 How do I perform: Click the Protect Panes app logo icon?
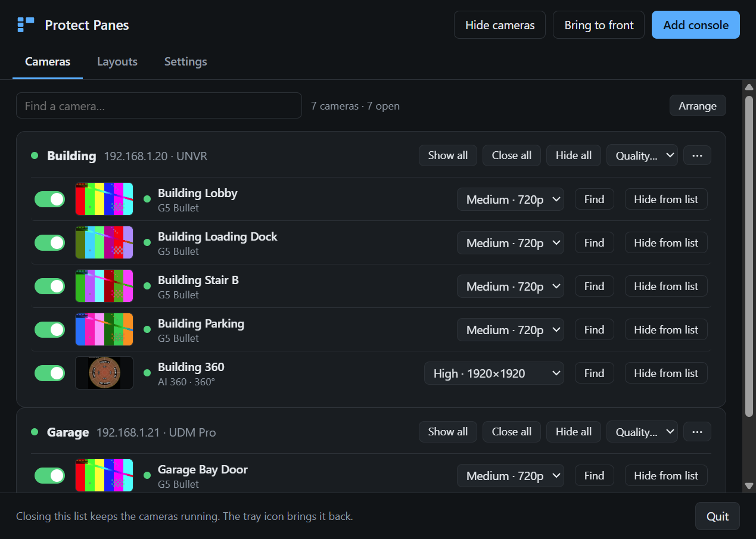coord(26,24)
